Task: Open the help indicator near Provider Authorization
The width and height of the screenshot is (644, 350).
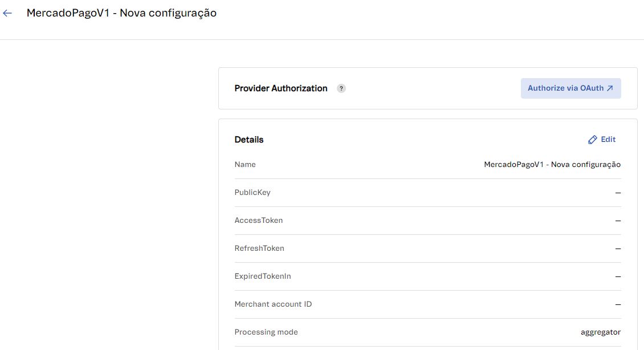Action: click(x=341, y=88)
